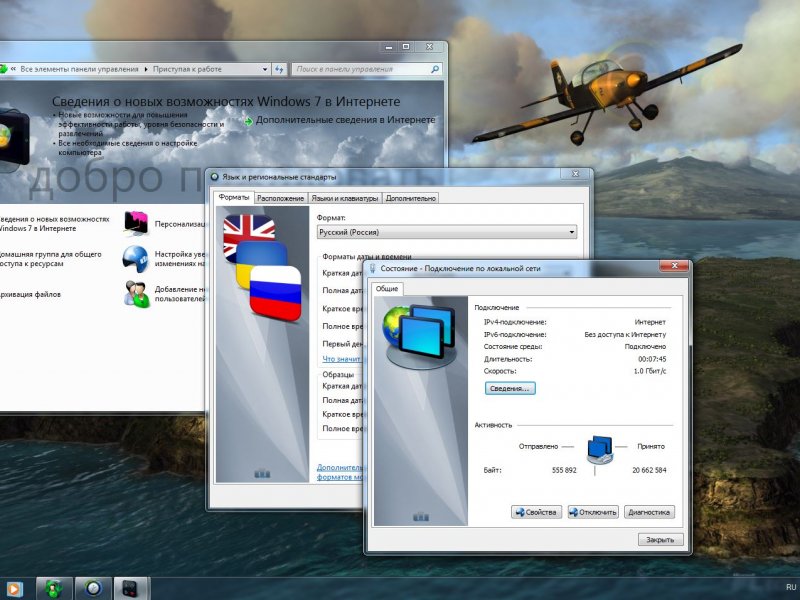The height and width of the screenshot is (600, 800).
Task: Click the Что значит link in the formats window
Action: [x=341, y=359]
